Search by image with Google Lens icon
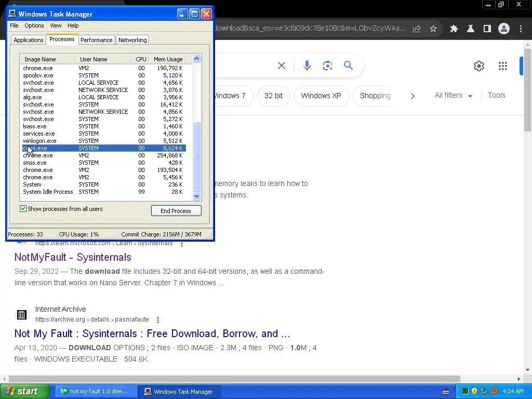The image size is (532, 399). click(328, 65)
